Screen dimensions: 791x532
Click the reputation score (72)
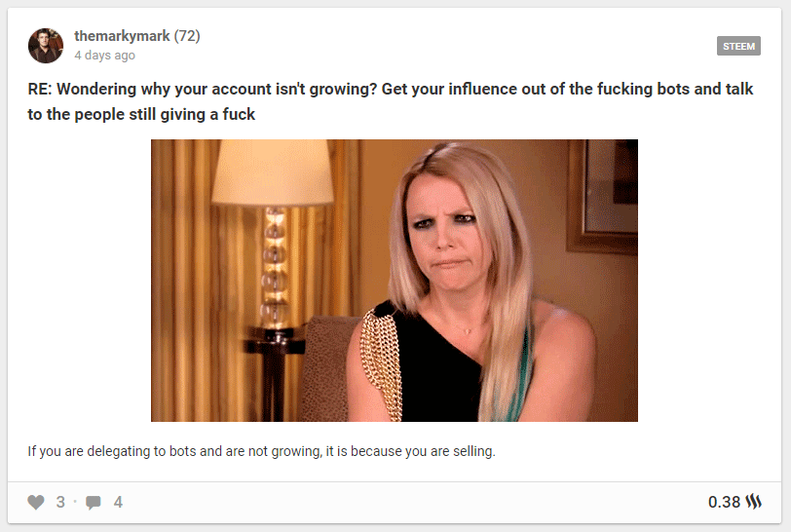coord(187,36)
